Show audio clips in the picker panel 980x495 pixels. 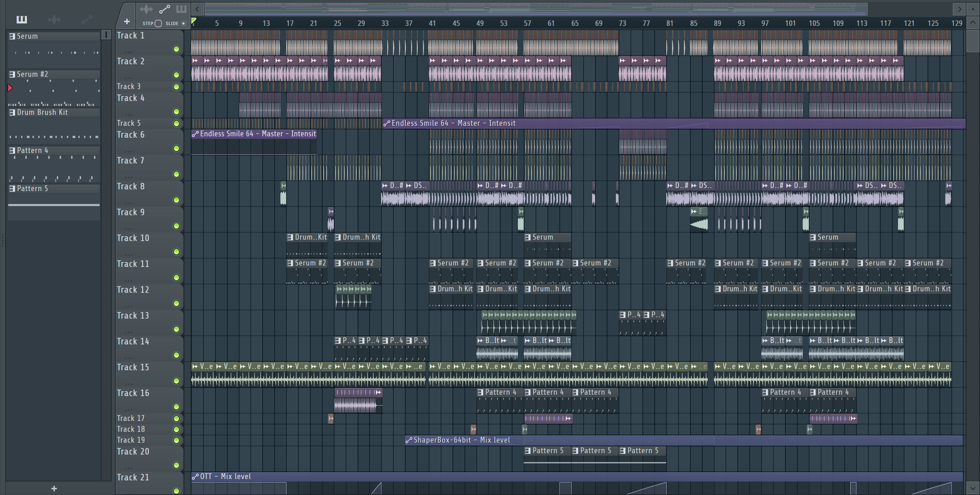click(x=54, y=19)
